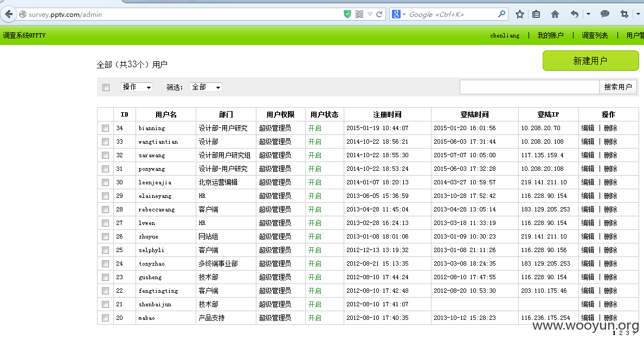The width and height of the screenshot is (644, 341).
Task: Open 我的账户 in top navigation
Action: point(550,35)
